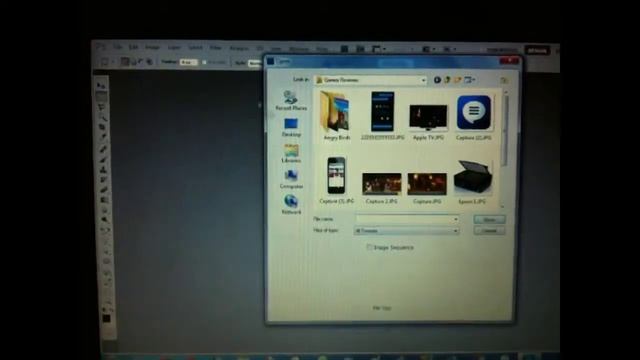Switch to the Essentials workspace button

[537, 51]
